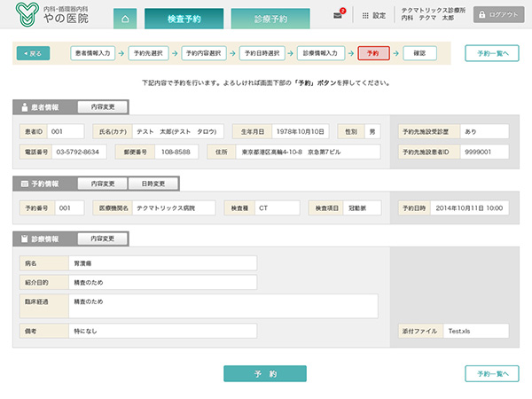This screenshot has height=399, width=532.
Task: Open 予約一覧へ link at top right
Action: click(x=491, y=53)
